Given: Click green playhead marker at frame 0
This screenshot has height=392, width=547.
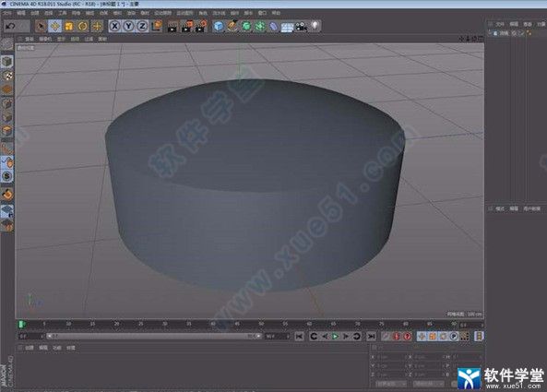Looking at the screenshot, I should 21,324.
